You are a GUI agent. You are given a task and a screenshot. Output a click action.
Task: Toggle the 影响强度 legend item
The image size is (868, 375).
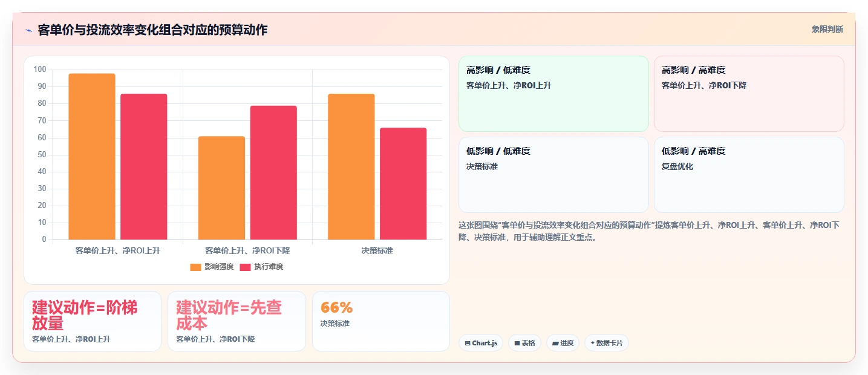pos(212,267)
